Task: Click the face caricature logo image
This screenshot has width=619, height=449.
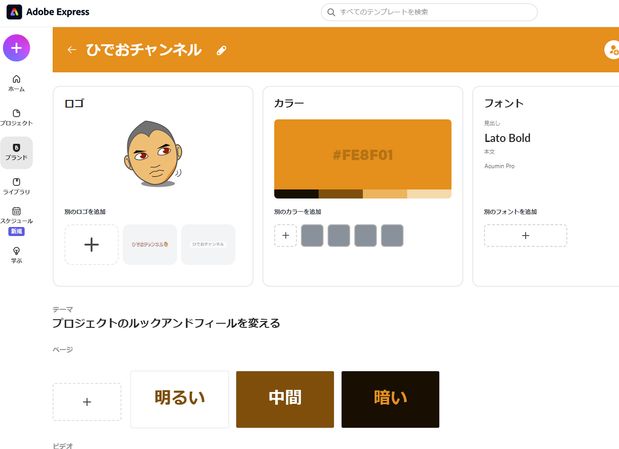Action: click(154, 154)
